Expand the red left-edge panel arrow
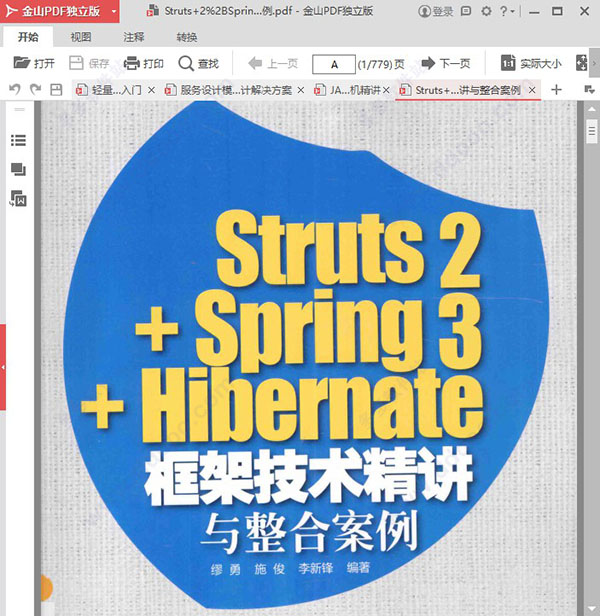Screen dimensions: 600x616 coord(3,367)
